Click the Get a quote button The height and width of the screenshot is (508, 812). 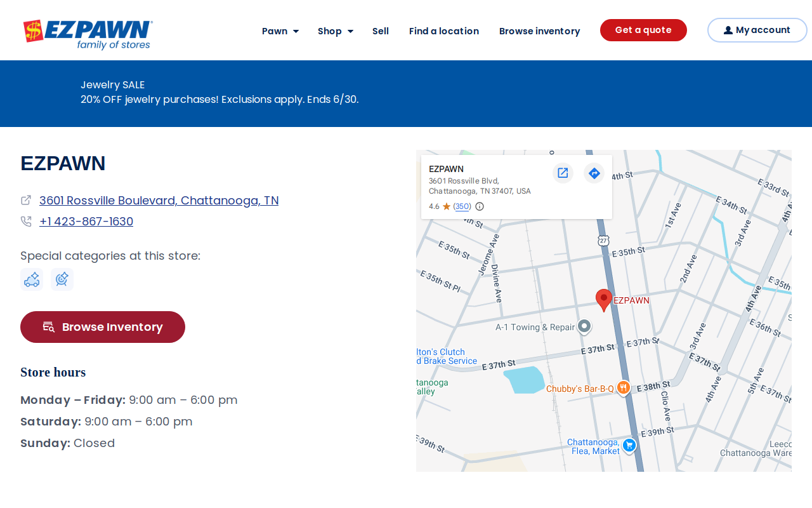pyautogui.click(x=643, y=30)
